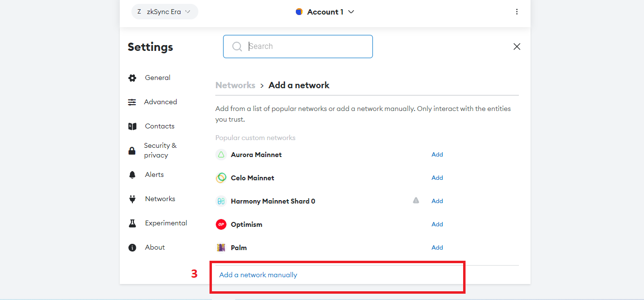This screenshot has height=300, width=644.
Task: Click the Alerts bell icon
Action: point(132,175)
